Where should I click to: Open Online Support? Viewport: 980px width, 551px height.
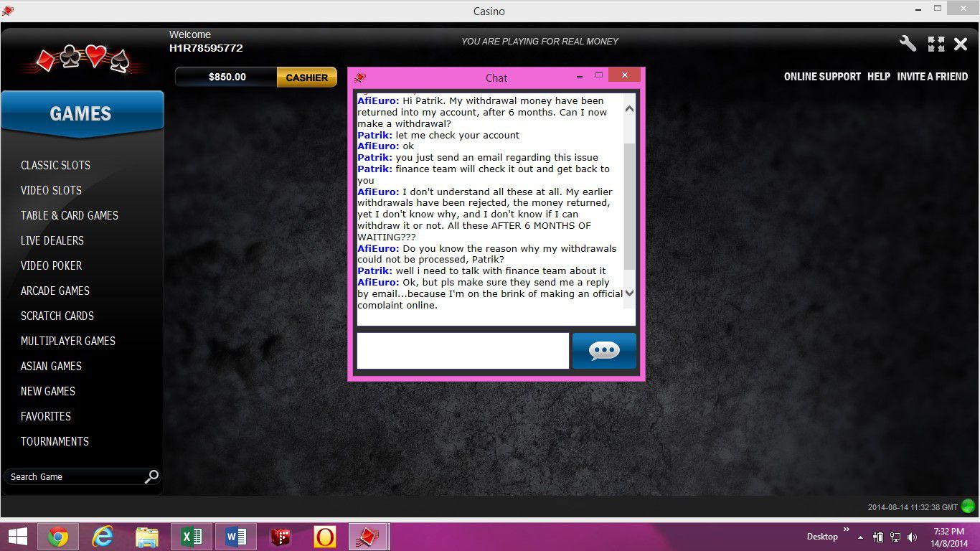(x=822, y=76)
